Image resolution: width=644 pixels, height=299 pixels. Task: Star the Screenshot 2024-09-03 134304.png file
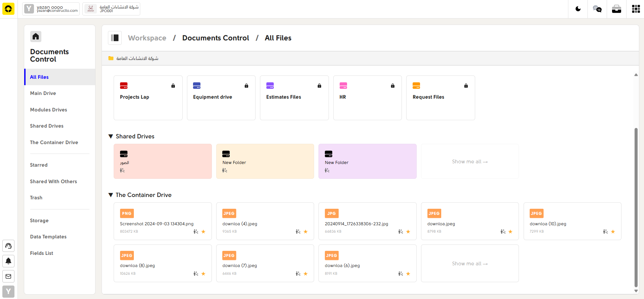click(203, 232)
